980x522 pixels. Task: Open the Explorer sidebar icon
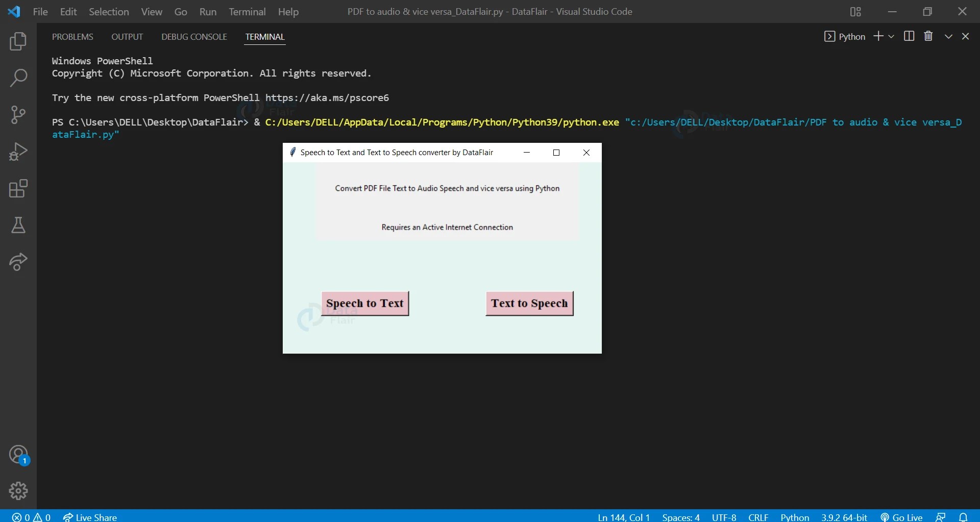click(18, 41)
